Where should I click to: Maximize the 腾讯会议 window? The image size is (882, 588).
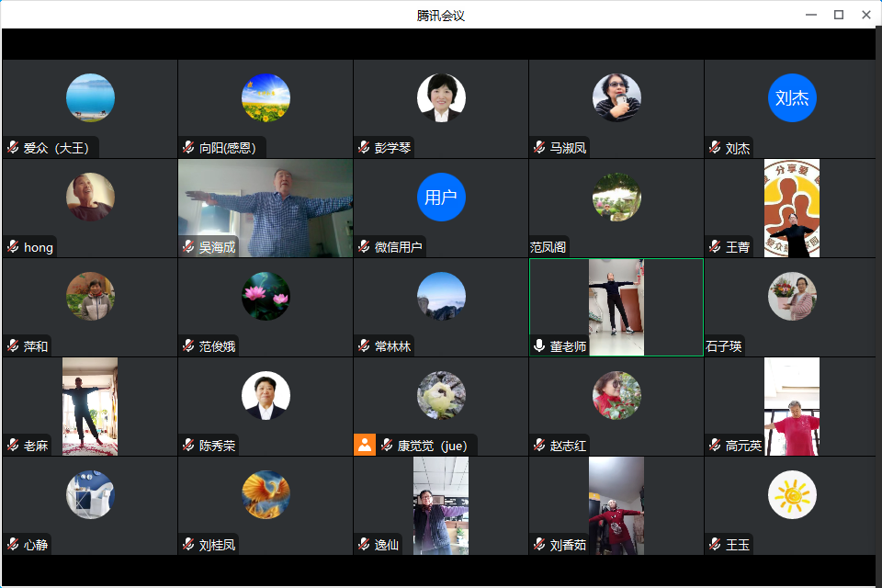[838, 15]
